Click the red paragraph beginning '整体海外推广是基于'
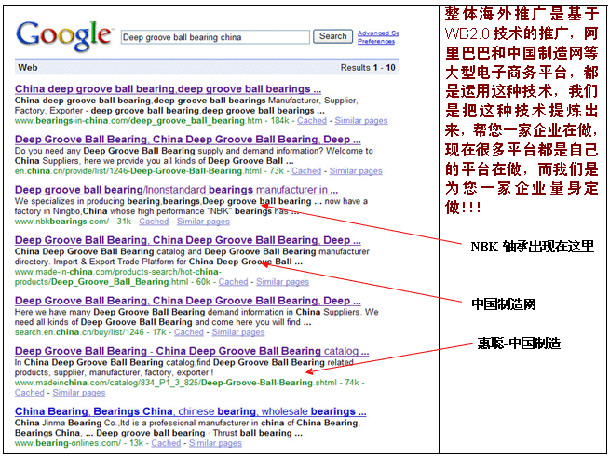Image resolution: width=610 pixels, height=458 pixels. [x=522, y=111]
